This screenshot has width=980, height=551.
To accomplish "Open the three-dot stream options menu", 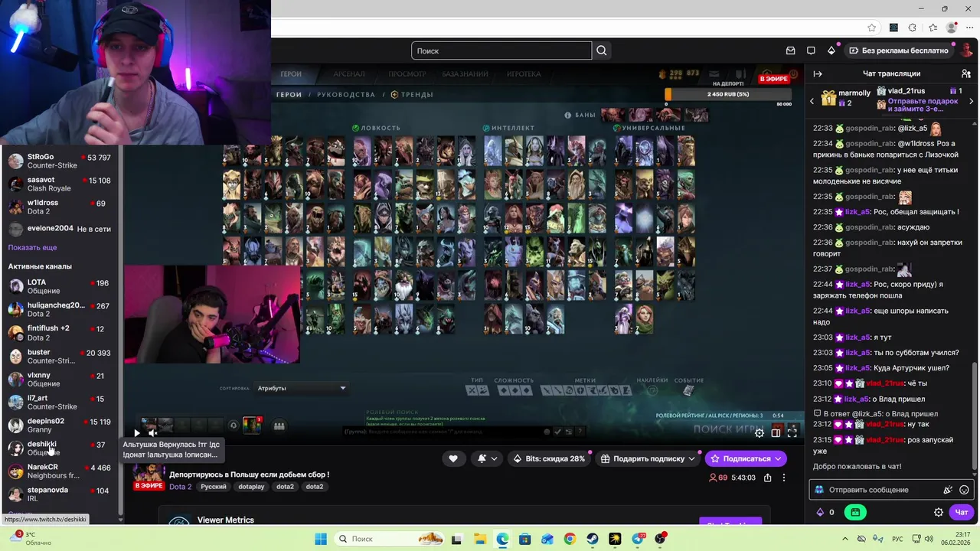I will (784, 478).
